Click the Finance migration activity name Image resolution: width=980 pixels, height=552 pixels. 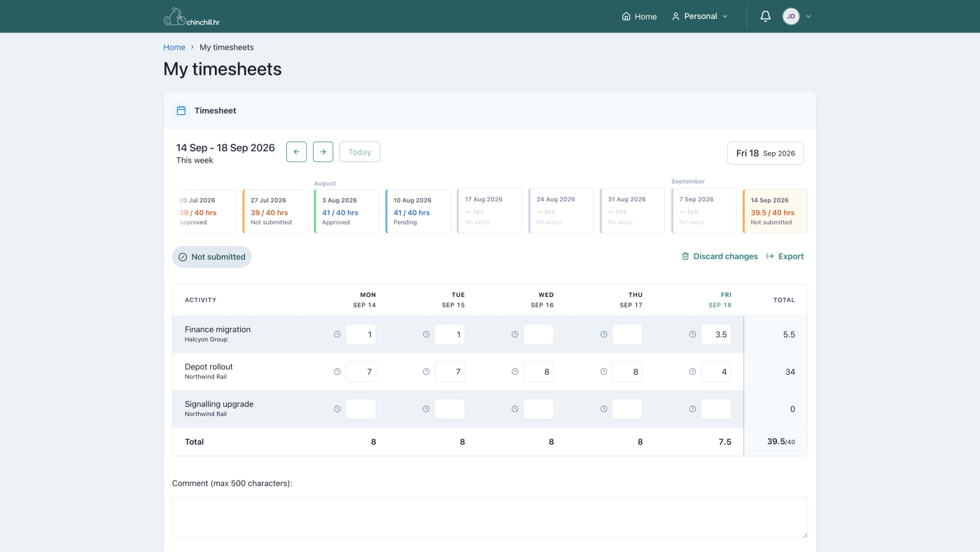click(218, 329)
